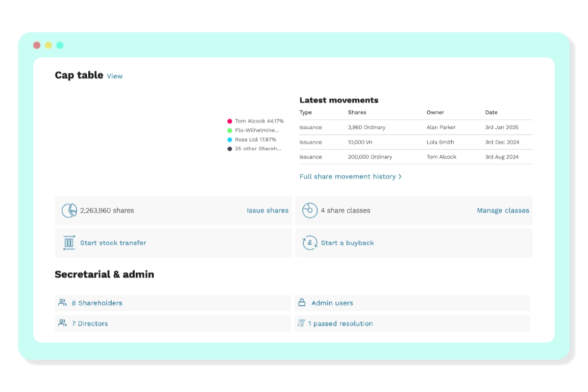Start a buyback

pyautogui.click(x=347, y=243)
